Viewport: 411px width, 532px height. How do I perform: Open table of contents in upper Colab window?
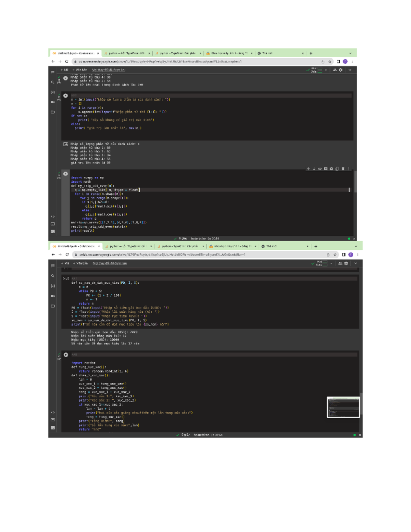pyautogui.click(x=53, y=72)
